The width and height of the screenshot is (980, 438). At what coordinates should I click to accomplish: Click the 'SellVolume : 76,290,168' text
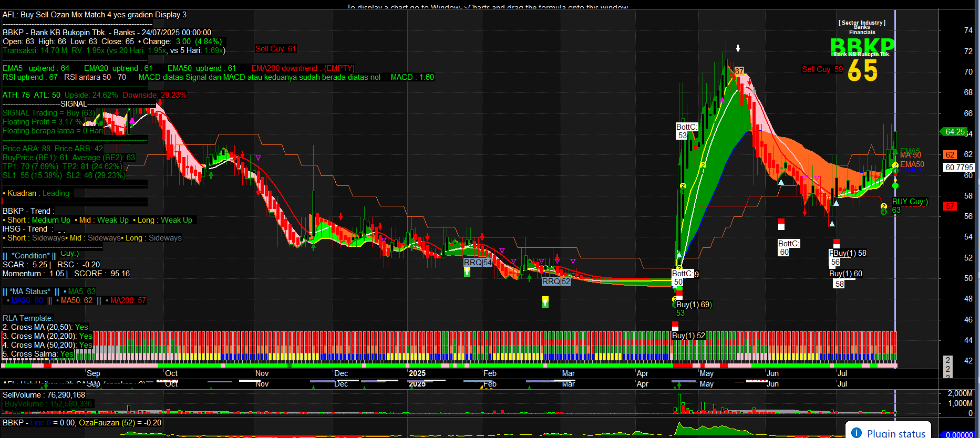click(x=44, y=395)
